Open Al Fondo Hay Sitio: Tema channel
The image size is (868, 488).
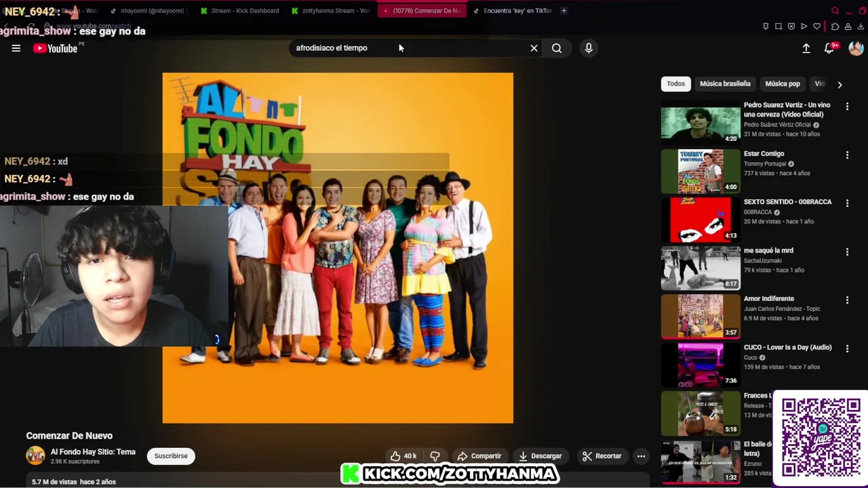(93, 452)
